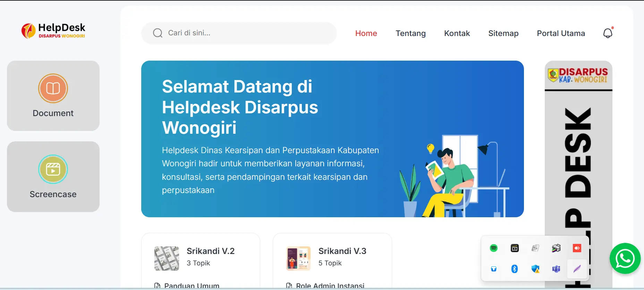Open Spotify from the system tray
Screen dimensions: 644x290
pos(494,248)
